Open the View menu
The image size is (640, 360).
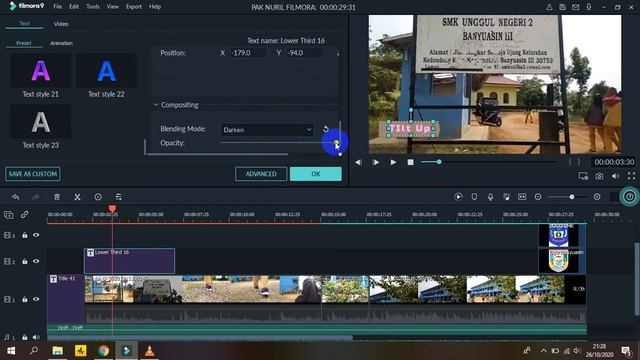(112, 7)
